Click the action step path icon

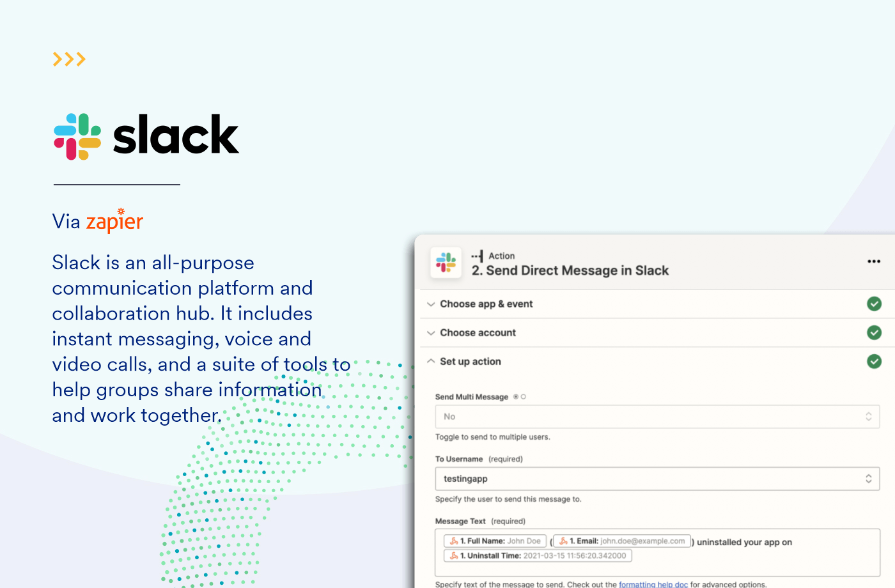pyautogui.click(x=478, y=256)
